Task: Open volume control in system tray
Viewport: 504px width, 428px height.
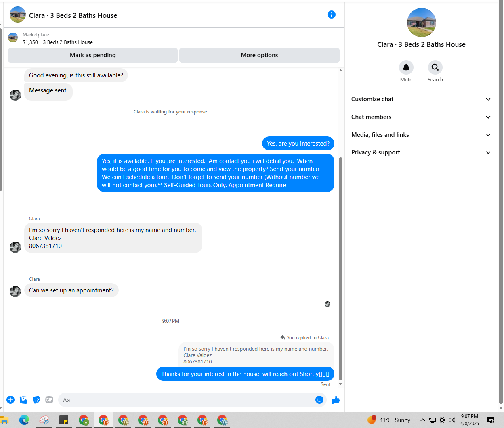Action: [452, 420]
